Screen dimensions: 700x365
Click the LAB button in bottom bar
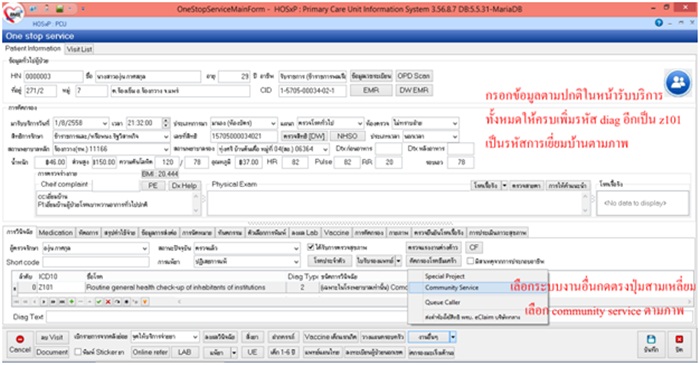pyautogui.click(x=184, y=352)
